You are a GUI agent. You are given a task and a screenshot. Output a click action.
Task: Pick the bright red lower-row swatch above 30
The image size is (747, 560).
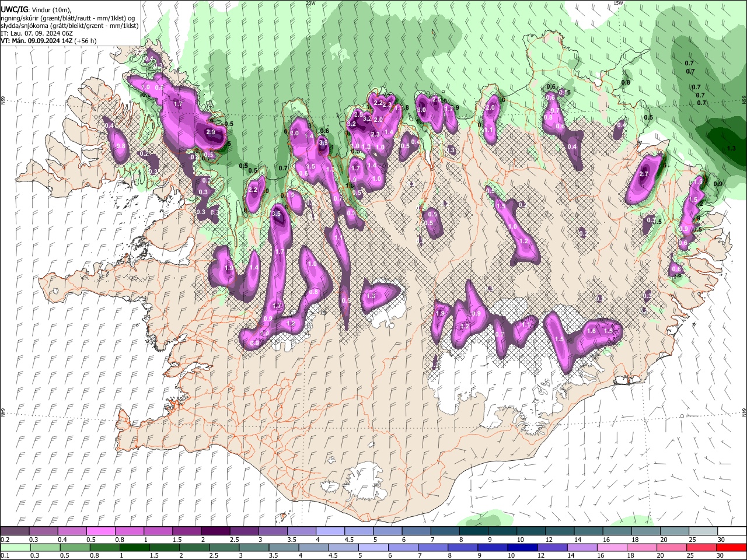pos(732,548)
